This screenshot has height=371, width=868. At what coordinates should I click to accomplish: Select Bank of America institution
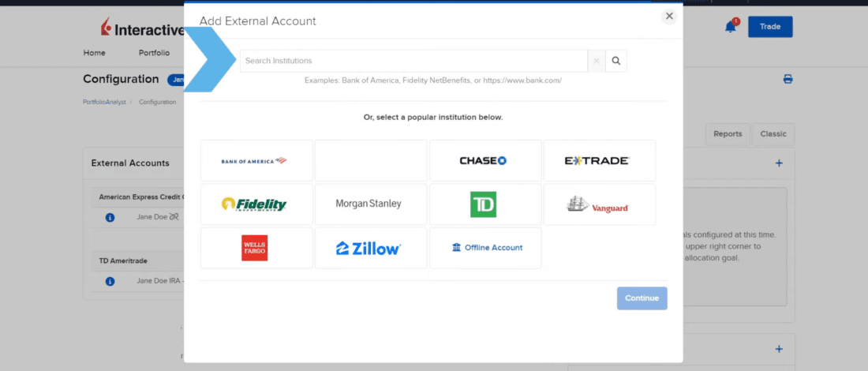[x=256, y=161]
